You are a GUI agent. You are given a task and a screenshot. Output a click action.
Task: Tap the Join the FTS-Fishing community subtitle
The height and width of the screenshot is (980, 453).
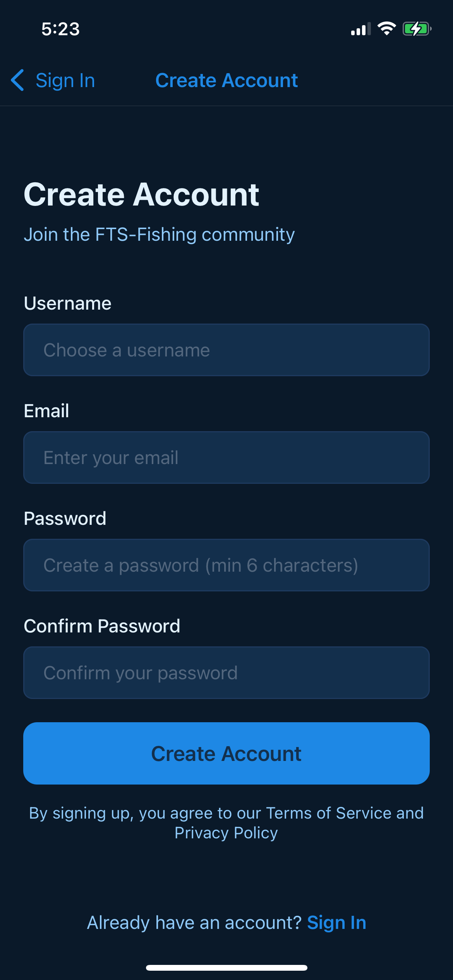(159, 235)
